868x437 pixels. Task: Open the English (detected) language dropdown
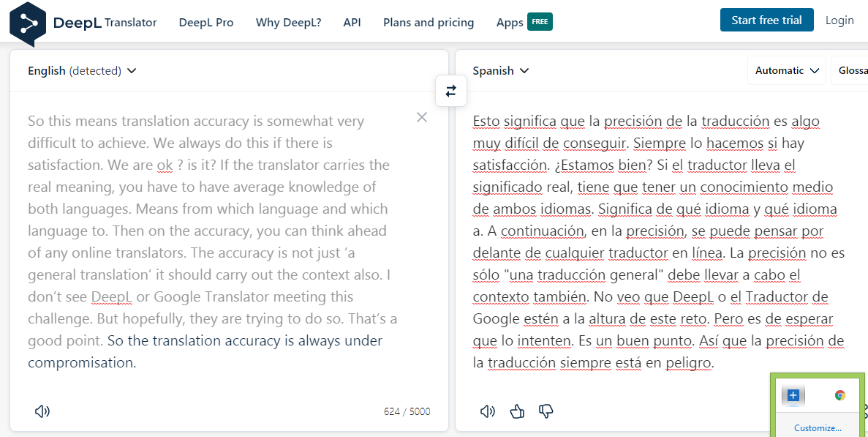[82, 71]
